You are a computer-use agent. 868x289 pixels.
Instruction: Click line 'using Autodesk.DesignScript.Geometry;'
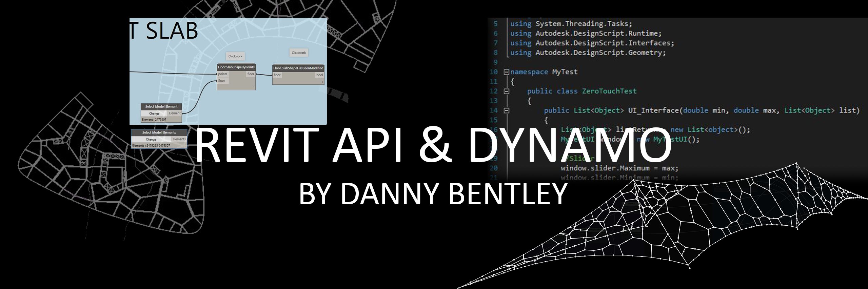[588, 53]
